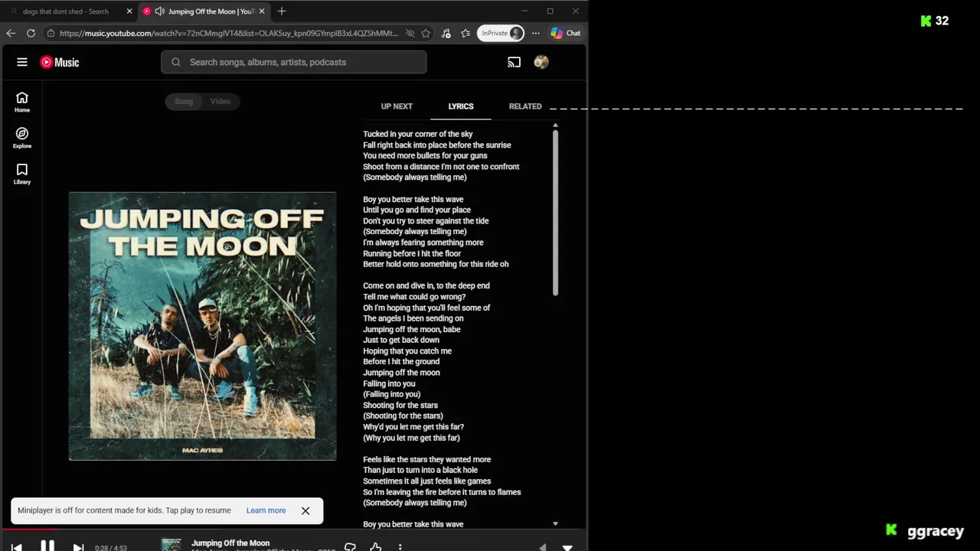Click the tracking prevention eye icon

[x=410, y=33]
